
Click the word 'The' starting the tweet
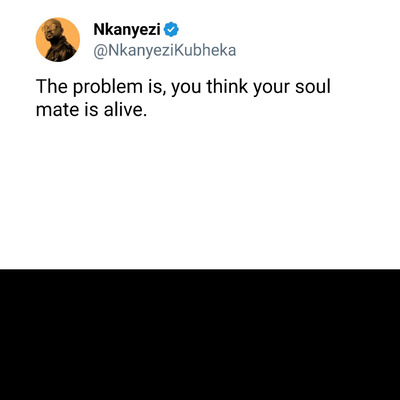[52, 86]
